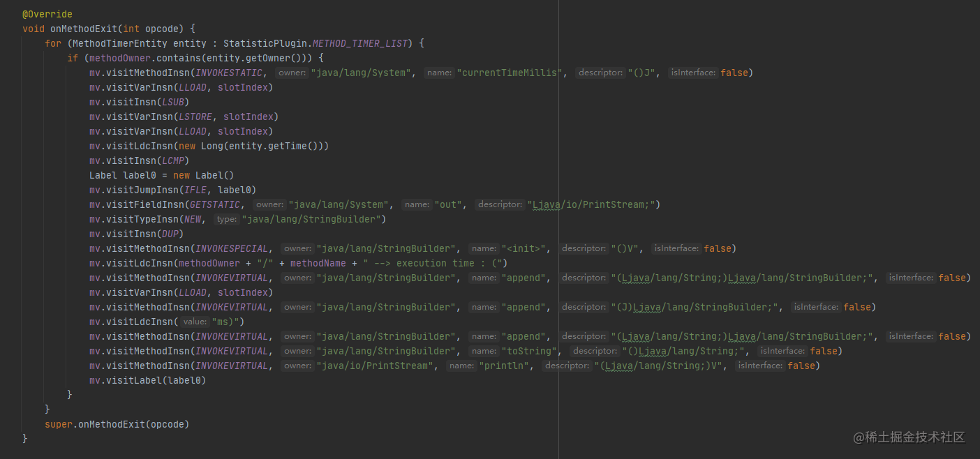
Task: Click "java/lang/StringBuilder" in visitTypeInsn line
Action: 311,219
